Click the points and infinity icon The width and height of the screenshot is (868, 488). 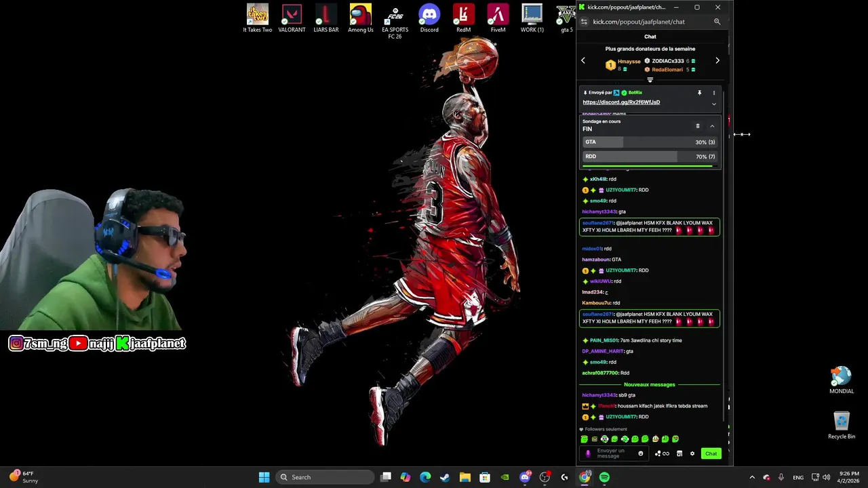coord(662,453)
